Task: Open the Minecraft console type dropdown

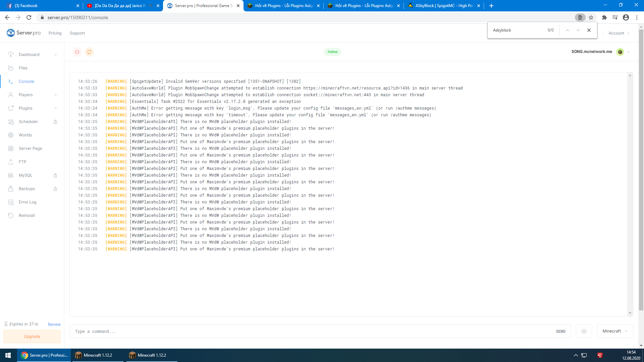Action: (615, 331)
